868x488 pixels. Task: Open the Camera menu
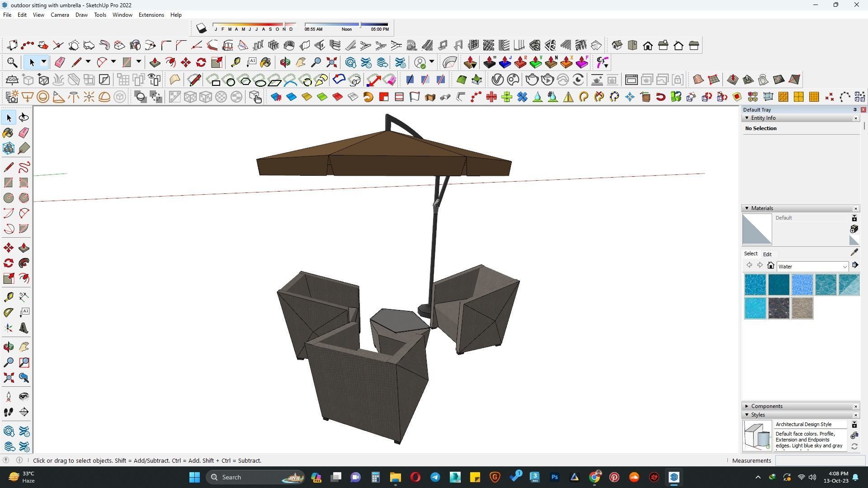tap(60, 15)
